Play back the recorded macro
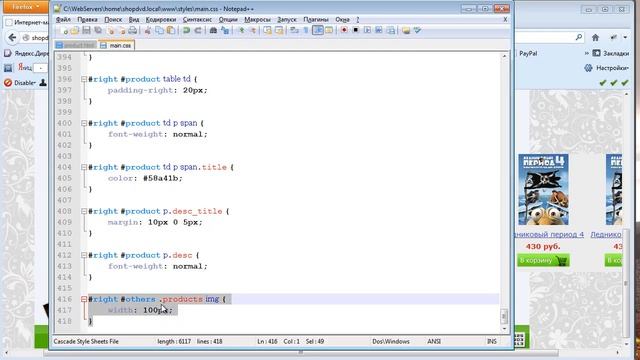Viewport: 640px width, 360px height. pos(367,30)
